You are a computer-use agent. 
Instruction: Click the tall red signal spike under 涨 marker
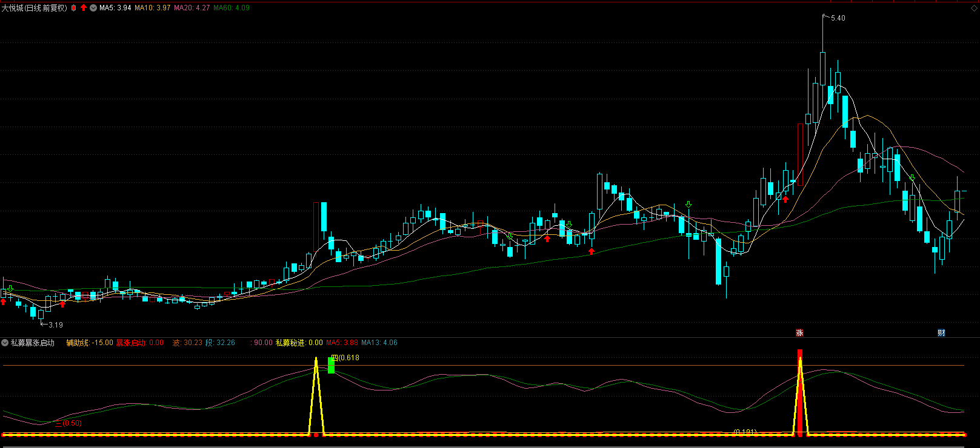click(x=800, y=392)
